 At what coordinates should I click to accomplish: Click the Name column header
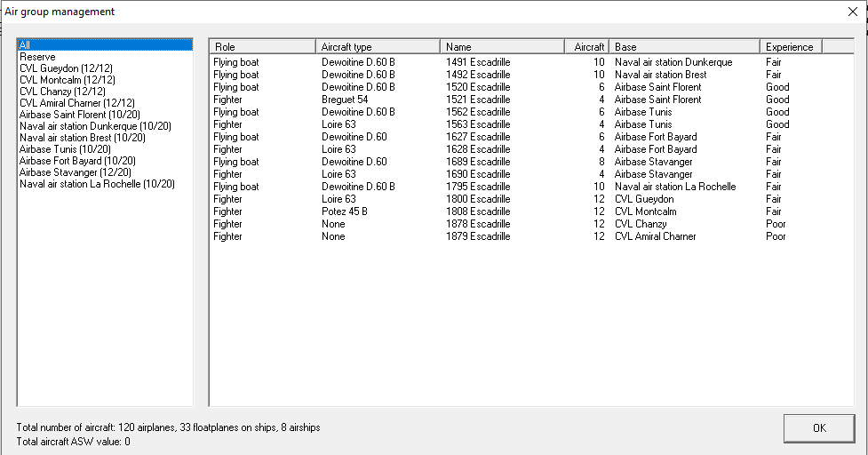pos(502,46)
